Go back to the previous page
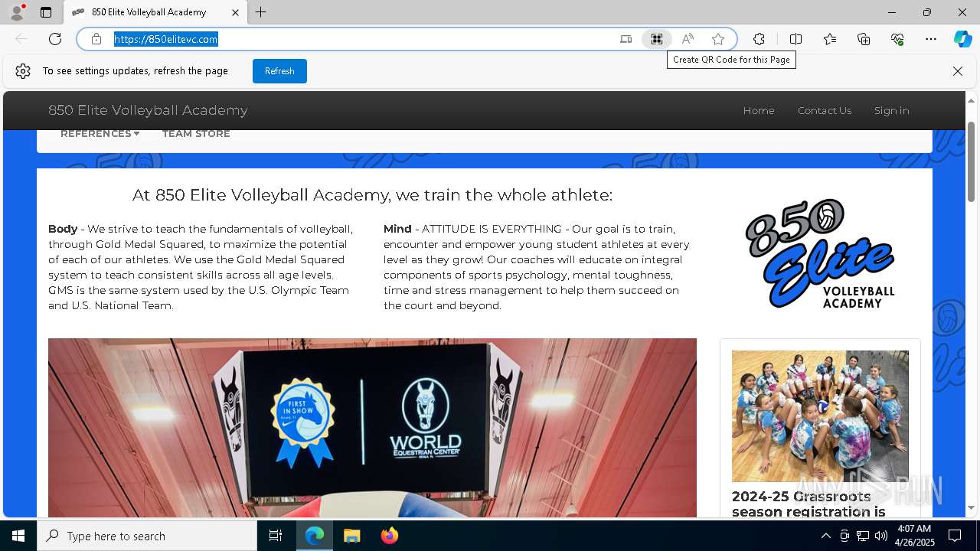This screenshot has height=551, width=980. click(21, 39)
